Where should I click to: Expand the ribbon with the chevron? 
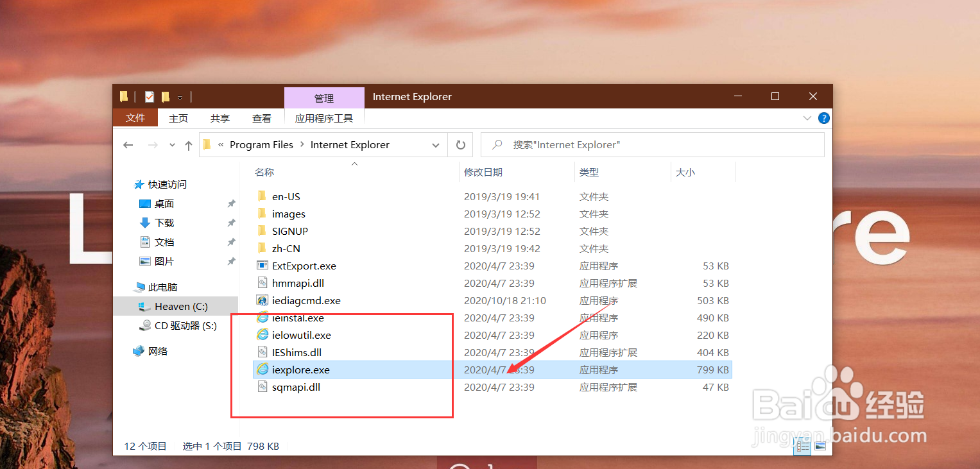point(807,118)
